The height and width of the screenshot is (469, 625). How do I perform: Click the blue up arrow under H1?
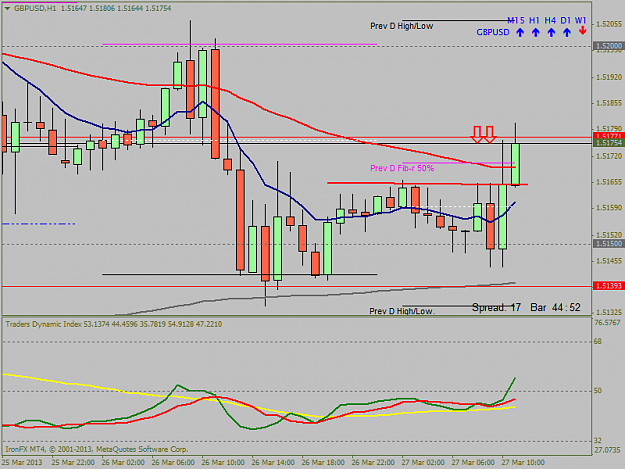pyautogui.click(x=536, y=33)
